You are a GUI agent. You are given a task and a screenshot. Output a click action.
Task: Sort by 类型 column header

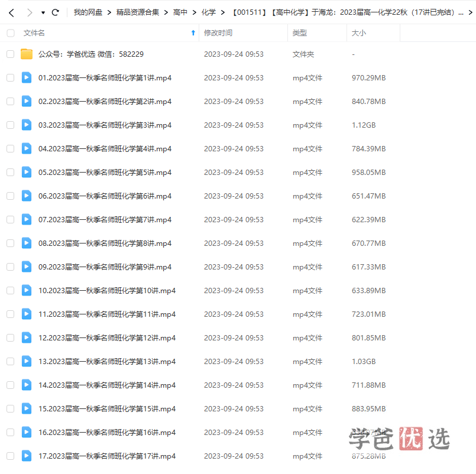[x=300, y=33]
